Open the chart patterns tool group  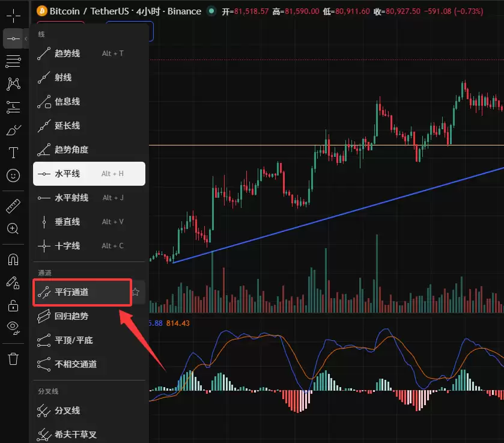pos(13,84)
